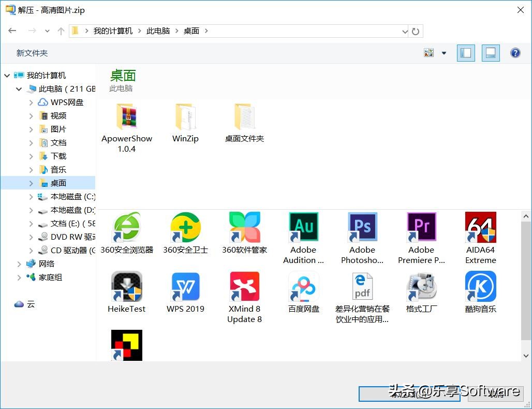Open the view options dropdown arrow
The height and width of the screenshot is (409, 532).
(x=444, y=52)
